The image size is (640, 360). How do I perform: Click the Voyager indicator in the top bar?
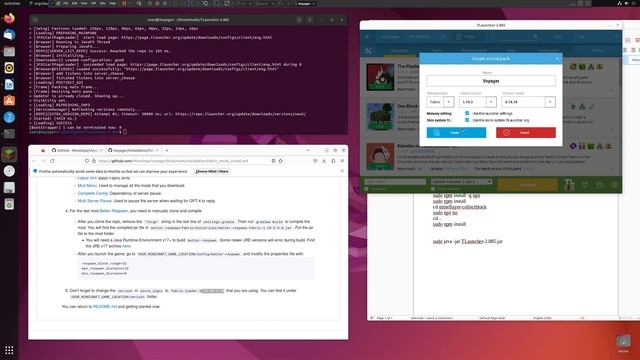click(x=304, y=3)
